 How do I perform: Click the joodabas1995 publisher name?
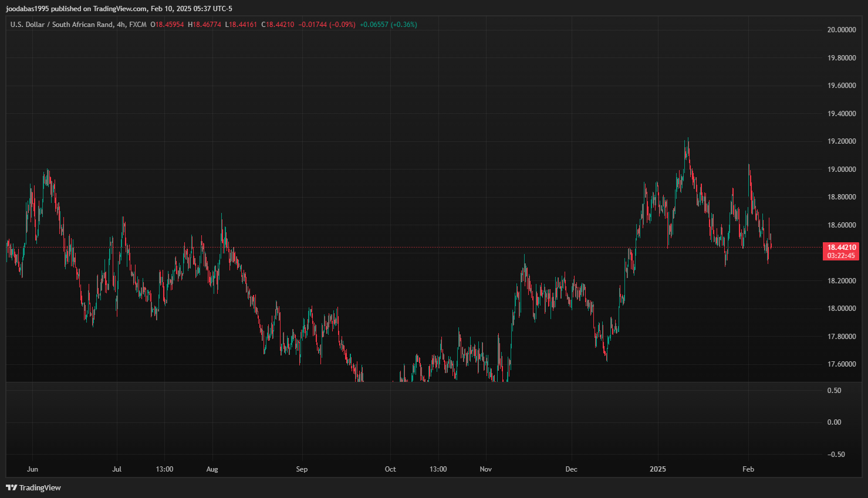27,9
